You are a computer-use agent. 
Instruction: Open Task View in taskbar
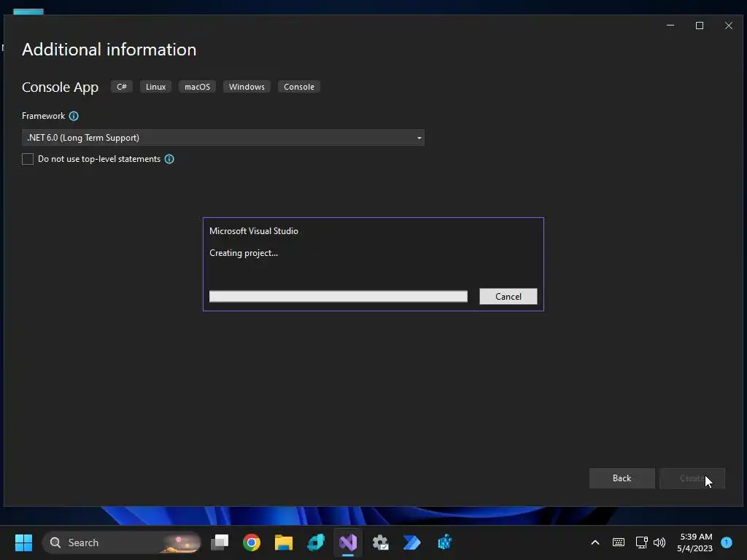220,542
